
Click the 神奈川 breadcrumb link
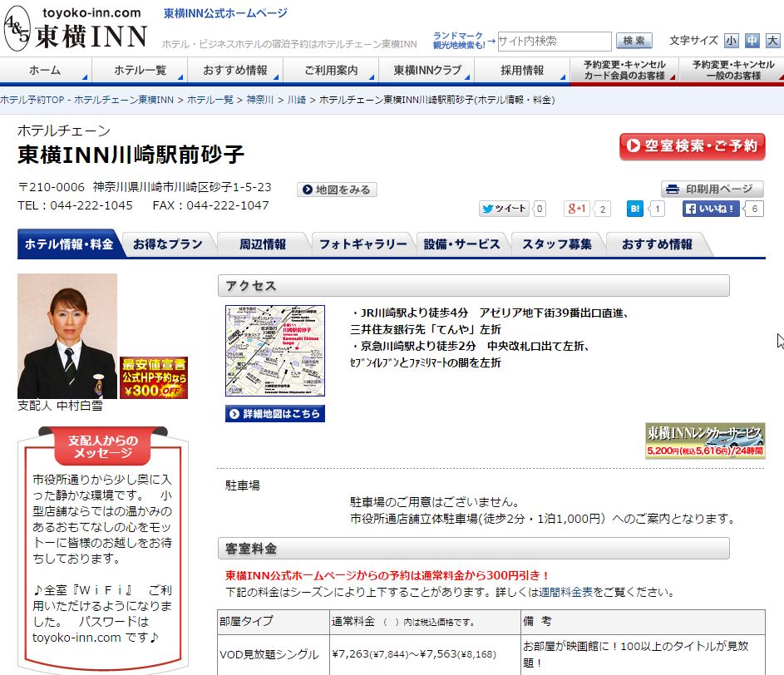(260, 100)
